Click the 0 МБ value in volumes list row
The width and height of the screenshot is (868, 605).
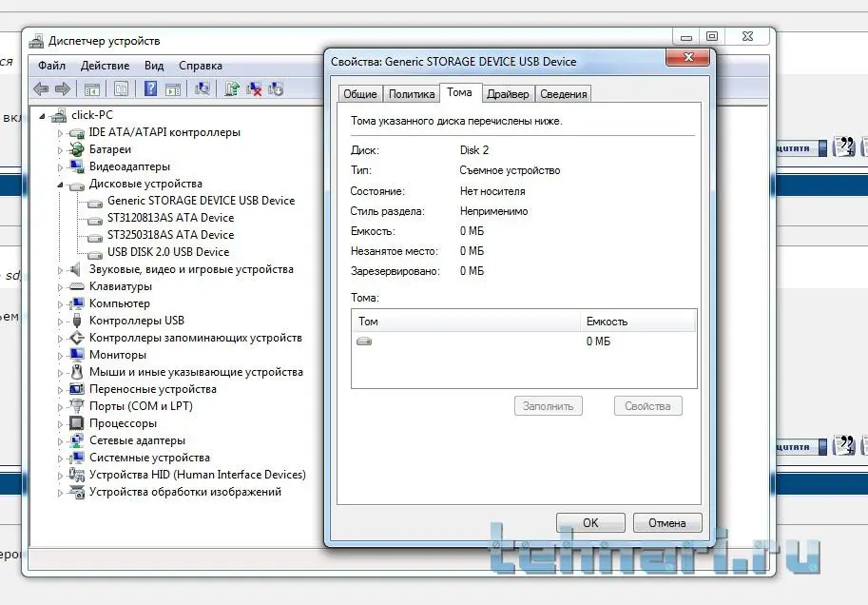coord(598,342)
